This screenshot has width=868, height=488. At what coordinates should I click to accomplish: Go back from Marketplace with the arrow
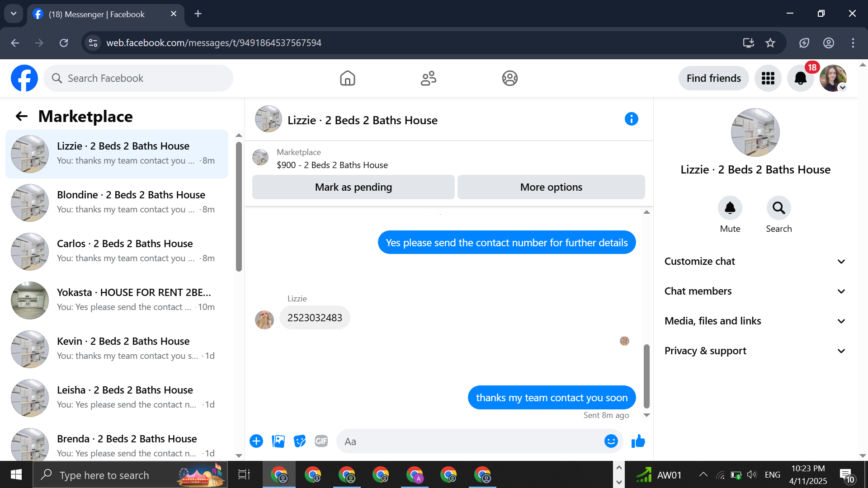[22, 117]
